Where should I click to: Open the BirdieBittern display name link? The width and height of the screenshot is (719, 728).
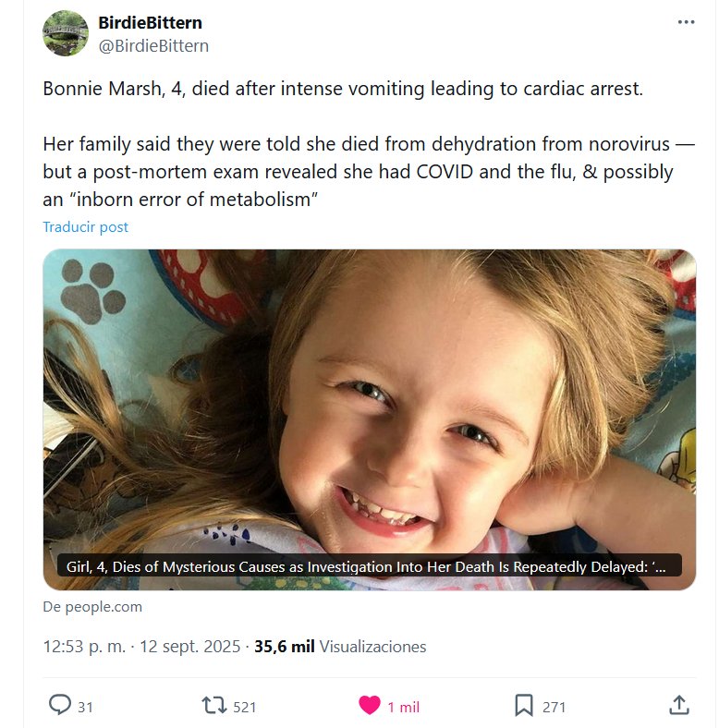point(150,22)
